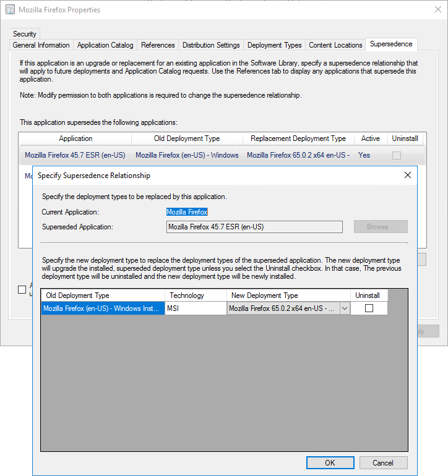Sort by the Old Deployment Type column in dialog
Screen dimensions: 448x476
coord(103,295)
